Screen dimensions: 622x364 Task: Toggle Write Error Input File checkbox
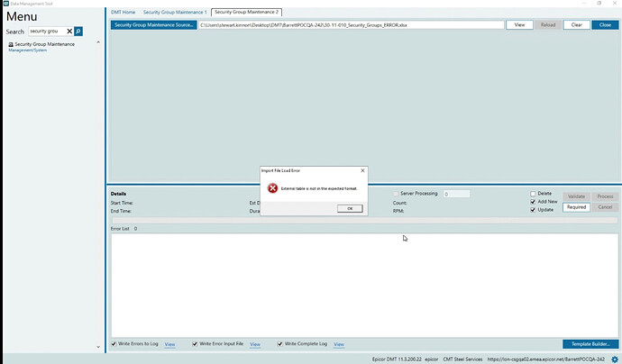tap(195, 344)
